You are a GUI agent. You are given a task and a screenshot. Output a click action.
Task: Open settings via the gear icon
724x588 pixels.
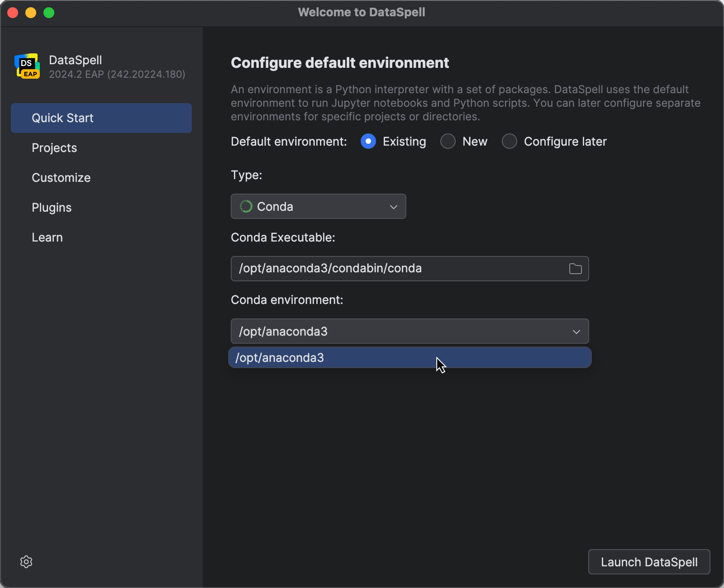tap(26, 562)
